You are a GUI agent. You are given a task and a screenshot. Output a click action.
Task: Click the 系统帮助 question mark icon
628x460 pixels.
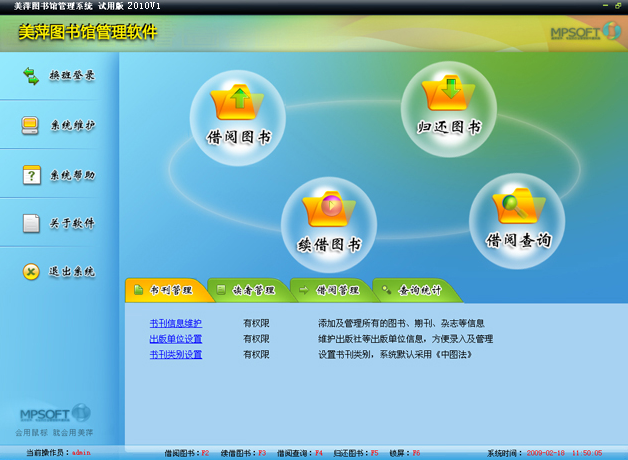click(x=32, y=175)
